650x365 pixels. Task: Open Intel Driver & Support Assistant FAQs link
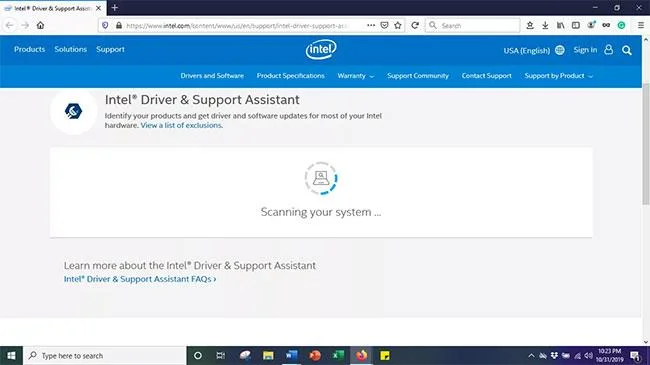pos(140,279)
